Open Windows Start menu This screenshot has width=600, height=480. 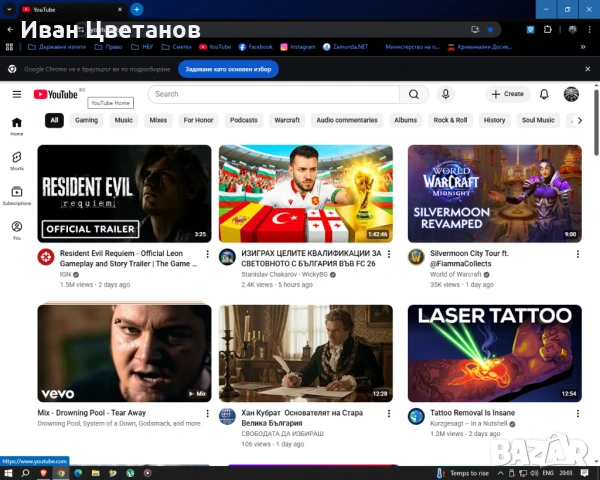tap(8, 473)
